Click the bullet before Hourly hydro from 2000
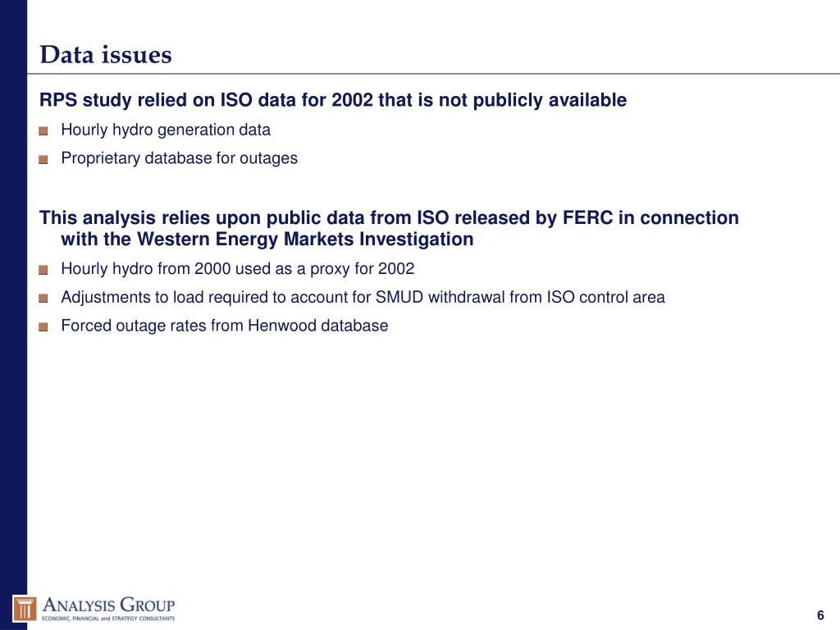This screenshot has height=630, width=840. click(x=43, y=269)
